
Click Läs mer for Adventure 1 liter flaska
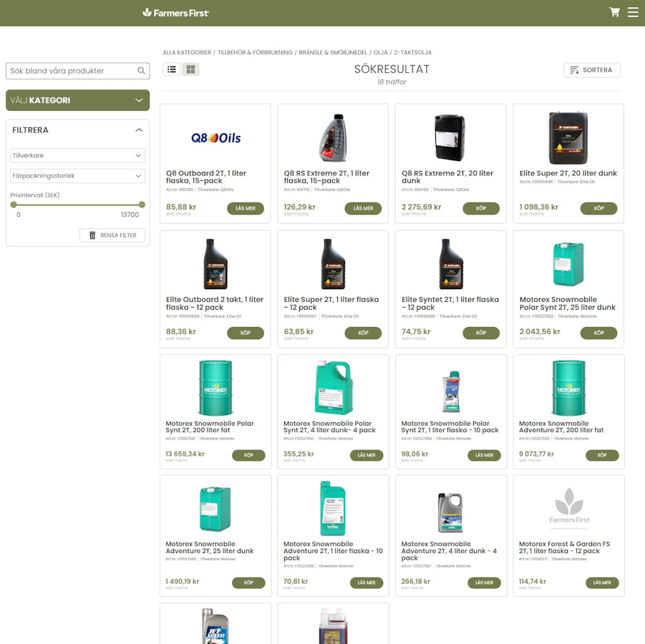[x=367, y=582]
